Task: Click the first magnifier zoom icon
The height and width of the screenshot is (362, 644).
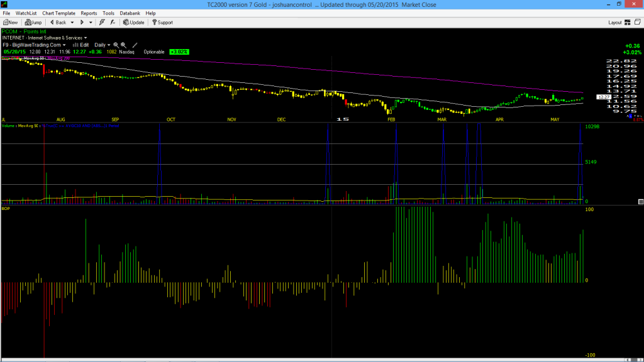Action: 116,45
